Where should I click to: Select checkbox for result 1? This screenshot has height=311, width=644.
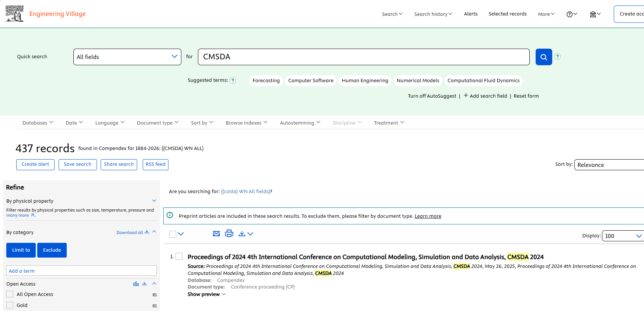pos(179,256)
